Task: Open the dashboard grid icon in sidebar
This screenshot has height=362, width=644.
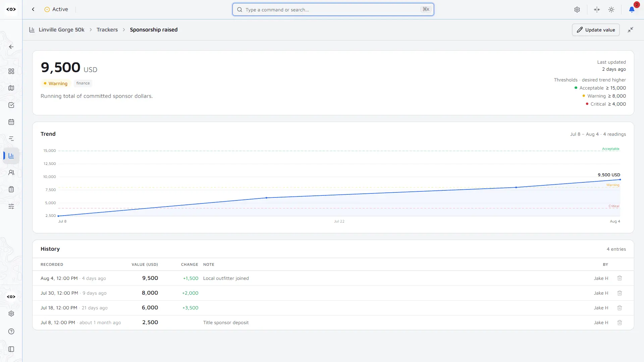Action: pos(11,71)
